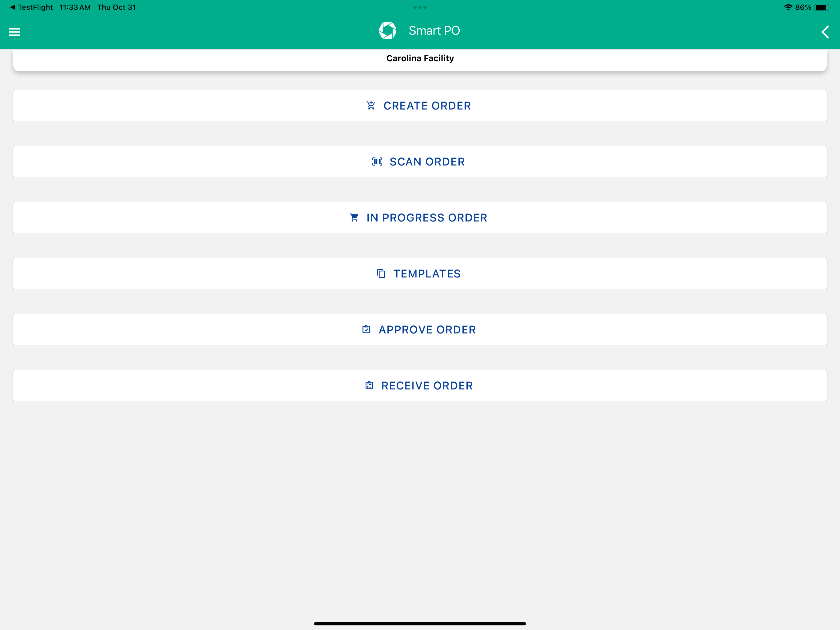Tap the 11:33 AM clock text
The height and width of the screenshot is (630, 840).
point(75,7)
